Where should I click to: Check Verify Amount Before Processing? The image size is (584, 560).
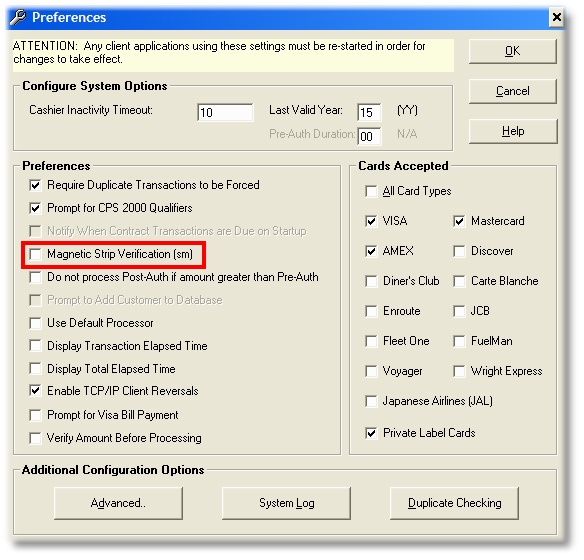35,438
